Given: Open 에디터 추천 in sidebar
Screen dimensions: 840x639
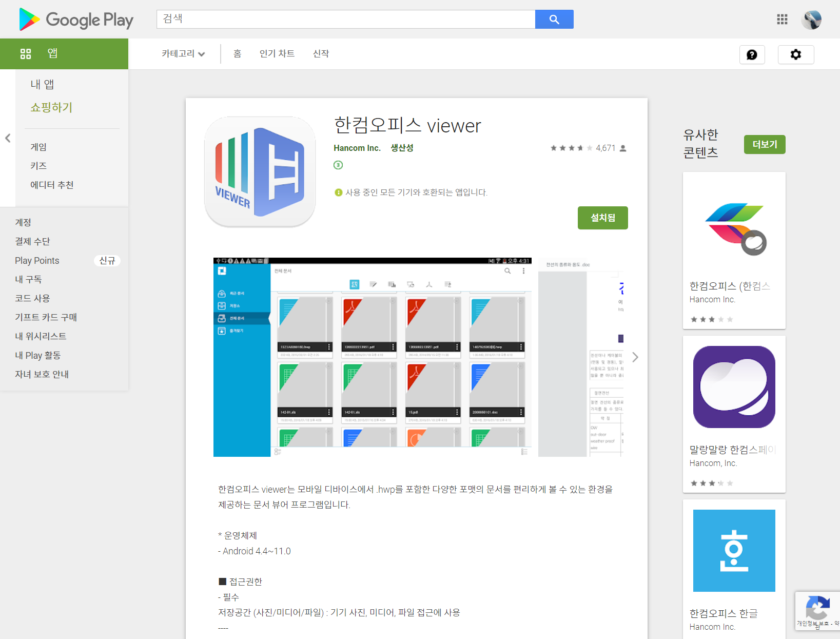Looking at the screenshot, I should [x=52, y=185].
